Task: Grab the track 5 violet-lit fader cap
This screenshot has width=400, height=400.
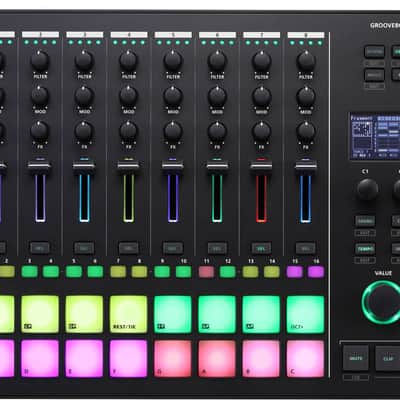Action: coord(173,166)
